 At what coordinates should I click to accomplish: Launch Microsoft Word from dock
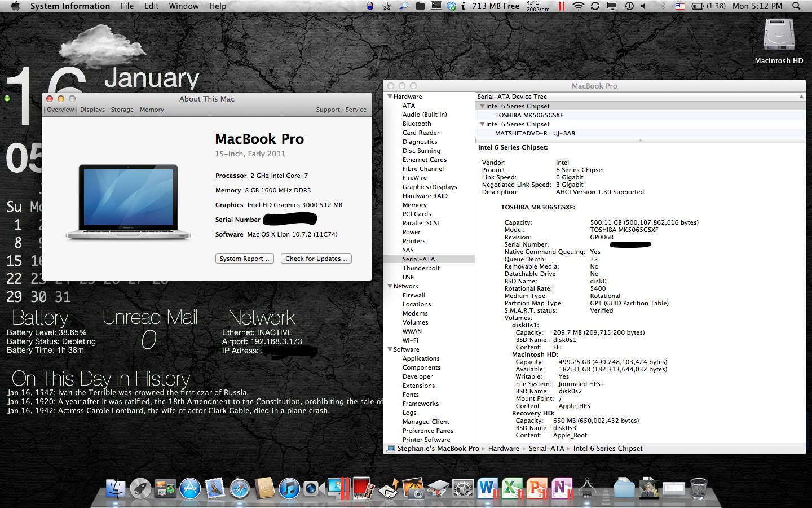(487, 488)
